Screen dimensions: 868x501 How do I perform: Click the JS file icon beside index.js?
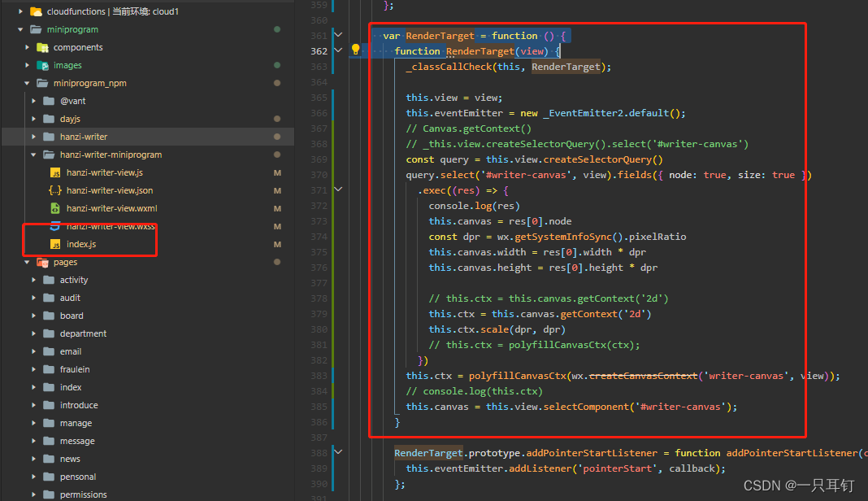(55, 244)
